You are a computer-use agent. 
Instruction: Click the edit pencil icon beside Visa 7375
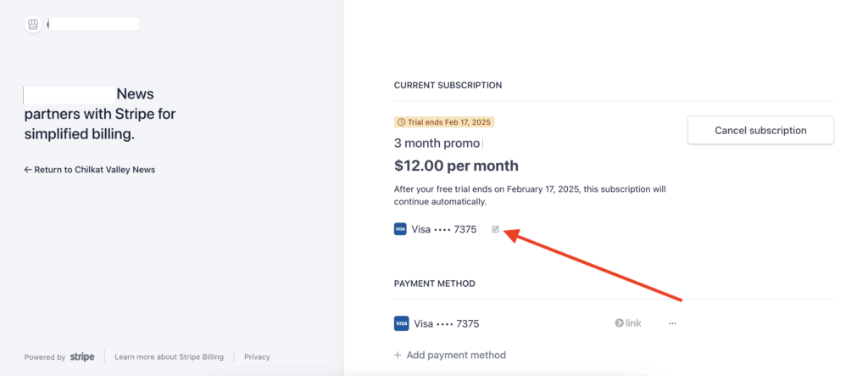[496, 229]
